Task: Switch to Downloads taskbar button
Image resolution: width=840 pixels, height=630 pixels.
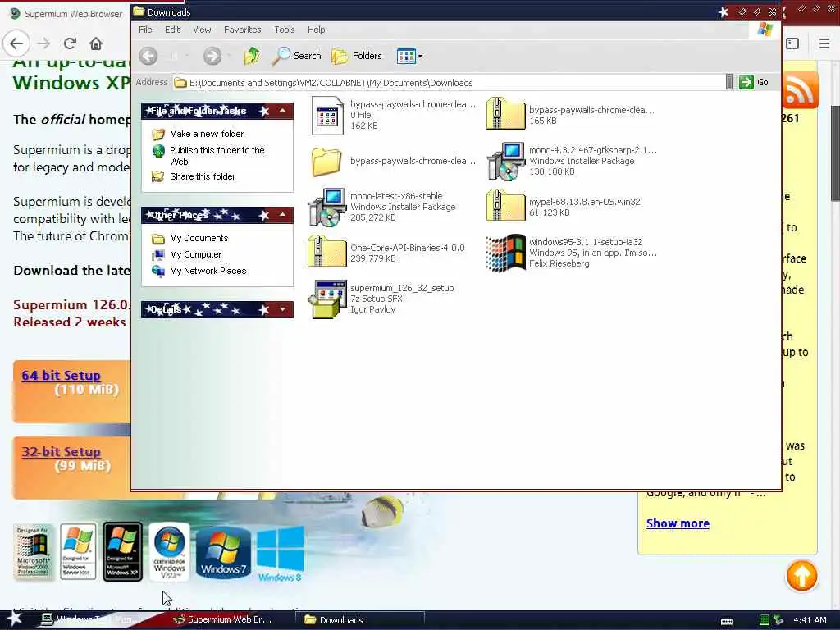Action: (362, 620)
